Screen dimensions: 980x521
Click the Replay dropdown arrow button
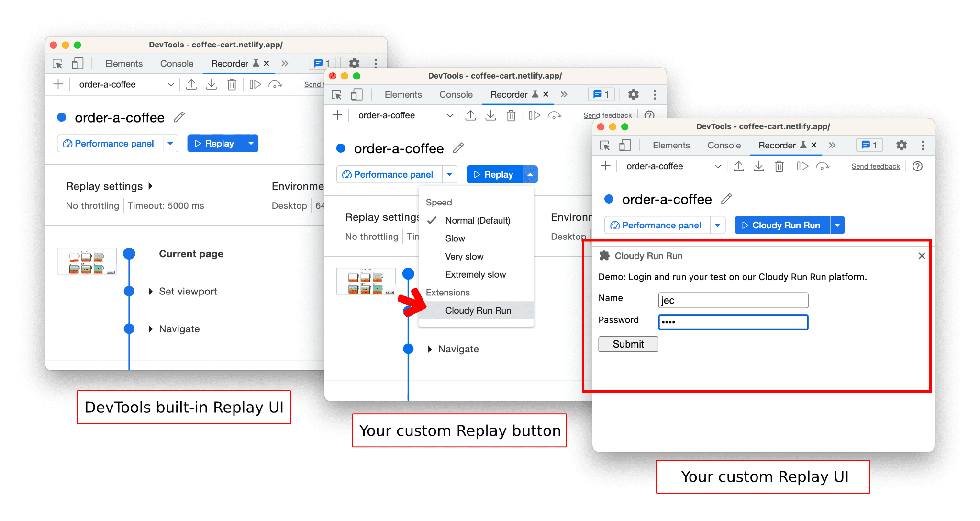coord(530,174)
